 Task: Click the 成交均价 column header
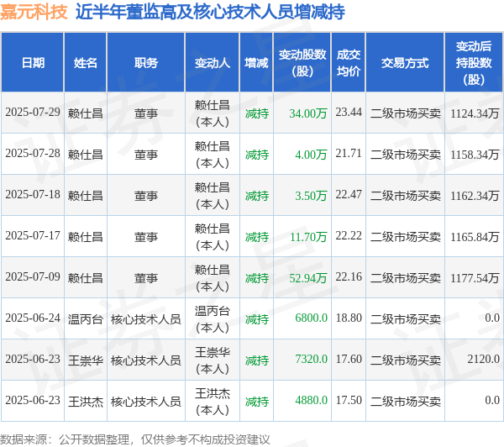pos(349,62)
